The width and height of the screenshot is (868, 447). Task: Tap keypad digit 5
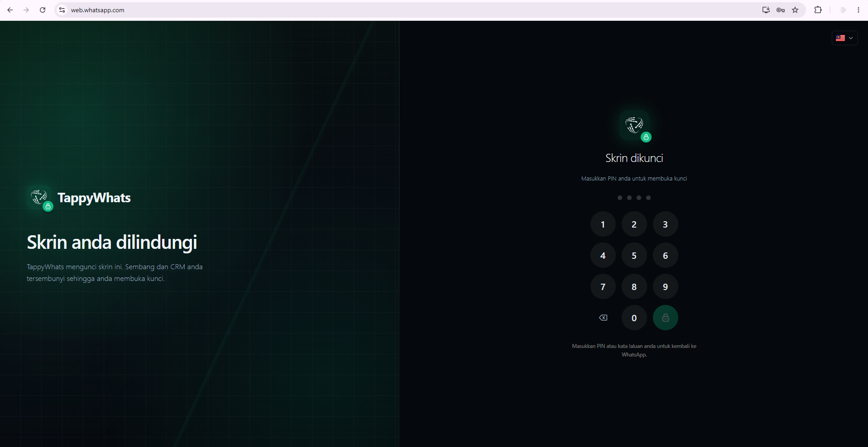634,255
